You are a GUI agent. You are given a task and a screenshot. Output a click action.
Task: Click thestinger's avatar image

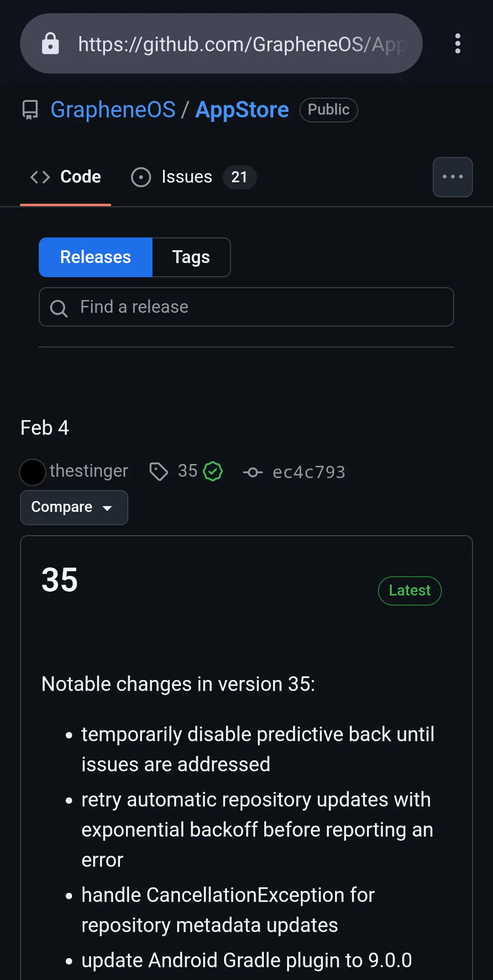(x=33, y=472)
